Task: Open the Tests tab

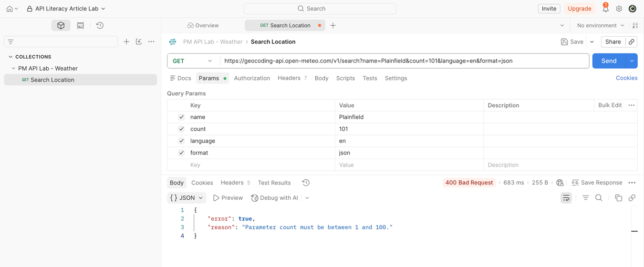Action: coord(370,78)
